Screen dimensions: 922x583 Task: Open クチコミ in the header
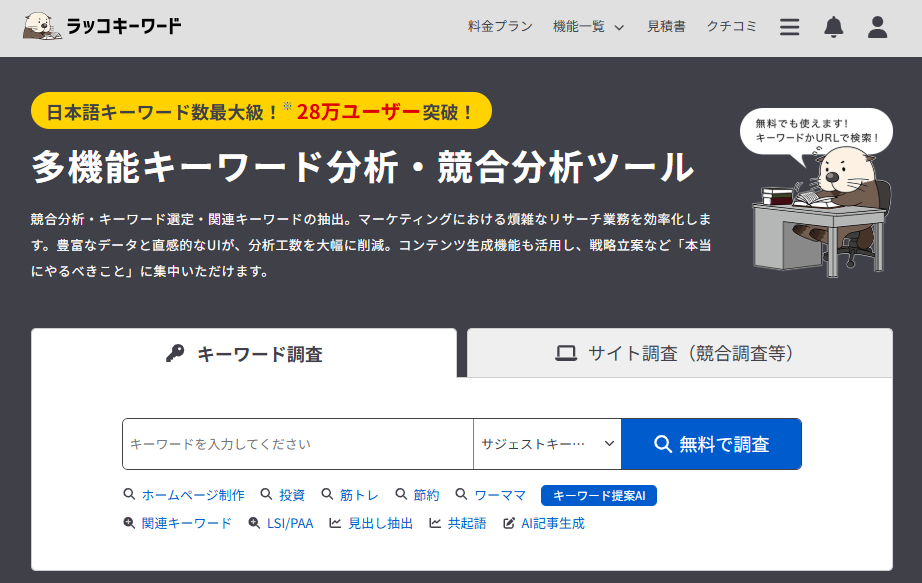tap(732, 27)
